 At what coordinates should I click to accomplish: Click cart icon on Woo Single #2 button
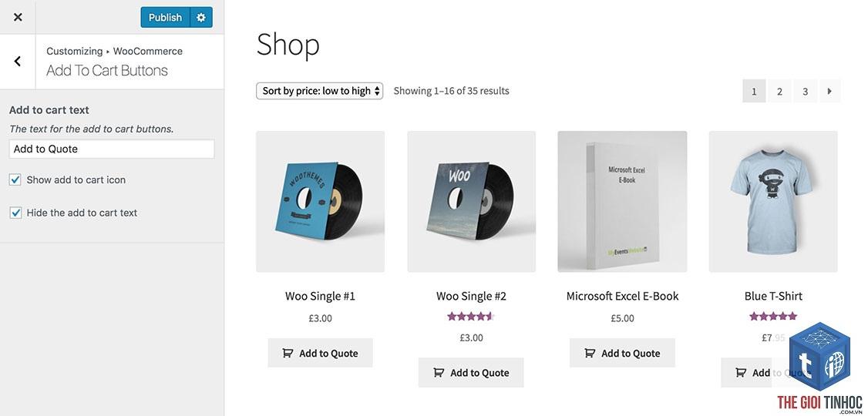(439, 373)
